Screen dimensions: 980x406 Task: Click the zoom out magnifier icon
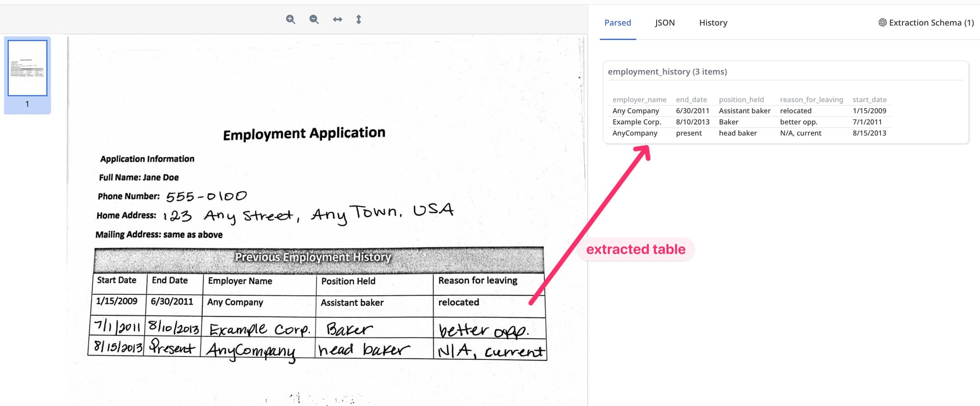click(x=314, y=20)
